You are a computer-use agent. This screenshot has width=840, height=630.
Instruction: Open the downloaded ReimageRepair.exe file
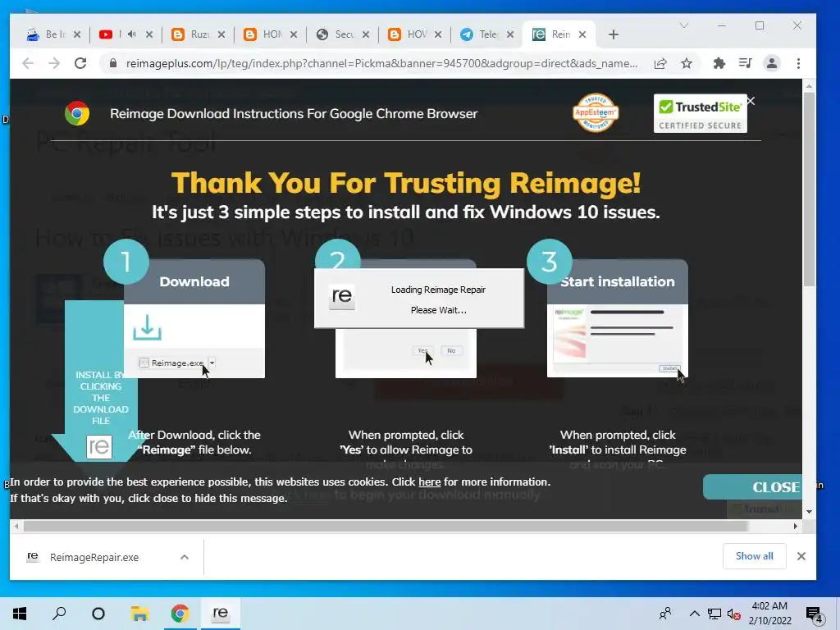click(x=94, y=557)
